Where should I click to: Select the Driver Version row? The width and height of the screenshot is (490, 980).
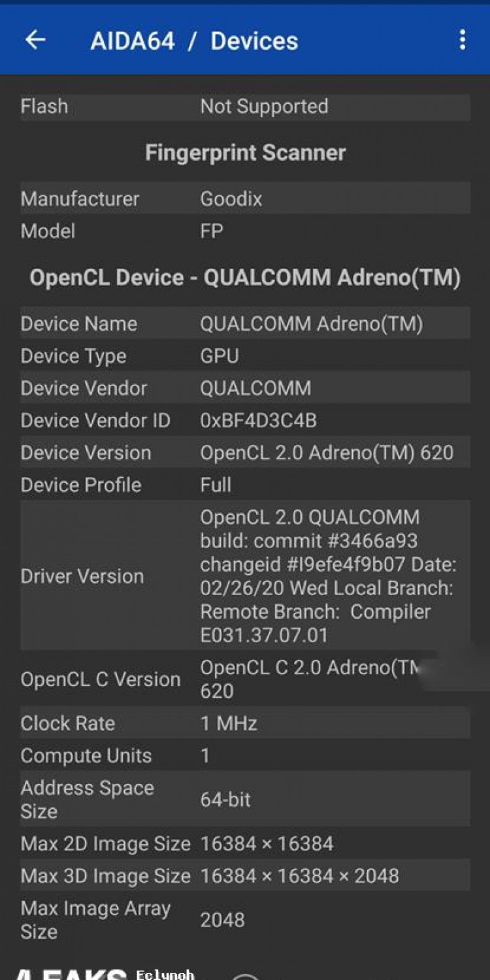[x=245, y=576]
